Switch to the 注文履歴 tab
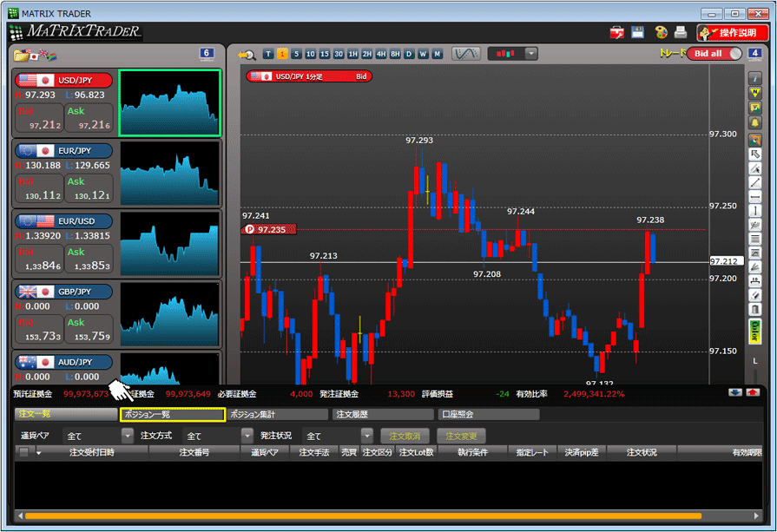This screenshot has width=777, height=532. [383, 414]
